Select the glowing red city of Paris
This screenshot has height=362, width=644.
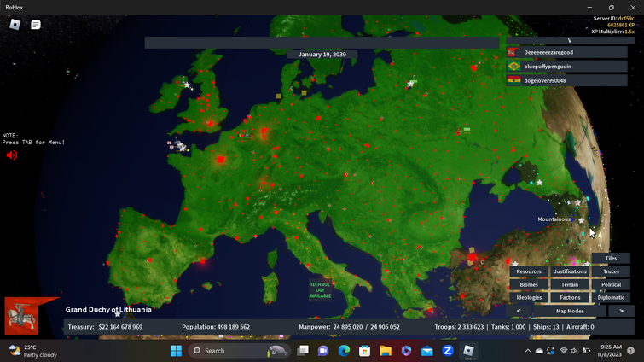point(221,160)
